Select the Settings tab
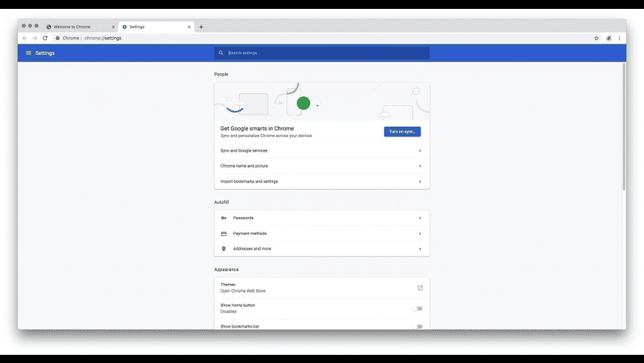This screenshot has height=363, width=644. pos(156,27)
